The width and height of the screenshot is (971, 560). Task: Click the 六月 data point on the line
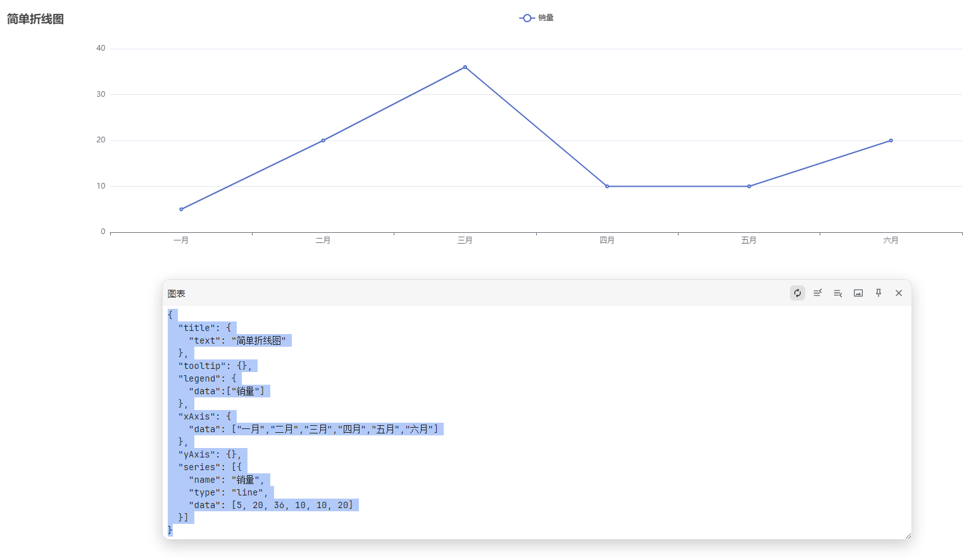pyautogui.click(x=891, y=140)
